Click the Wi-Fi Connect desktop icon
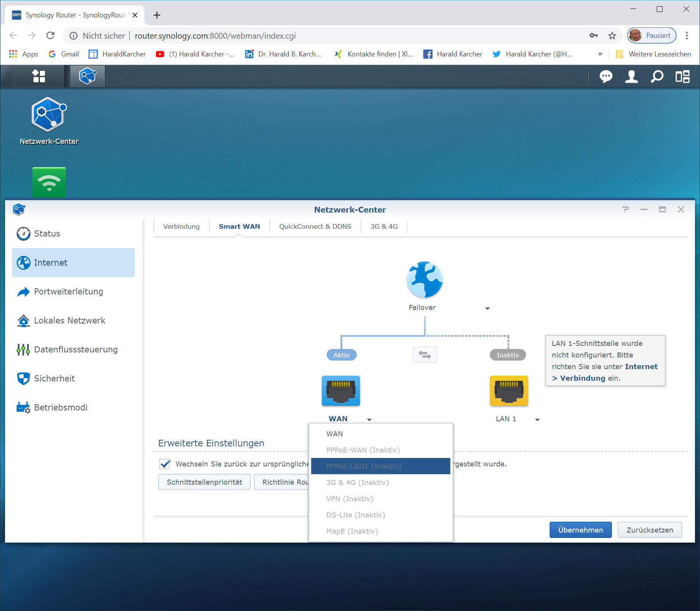700x611 pixels. pos(49,182)
